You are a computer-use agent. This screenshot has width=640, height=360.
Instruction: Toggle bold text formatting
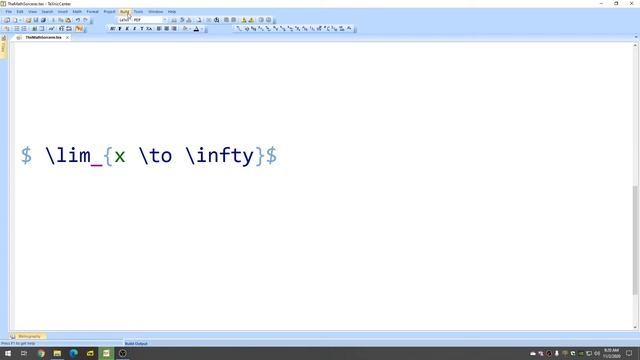pyautogui.click(x=120, y=29)
